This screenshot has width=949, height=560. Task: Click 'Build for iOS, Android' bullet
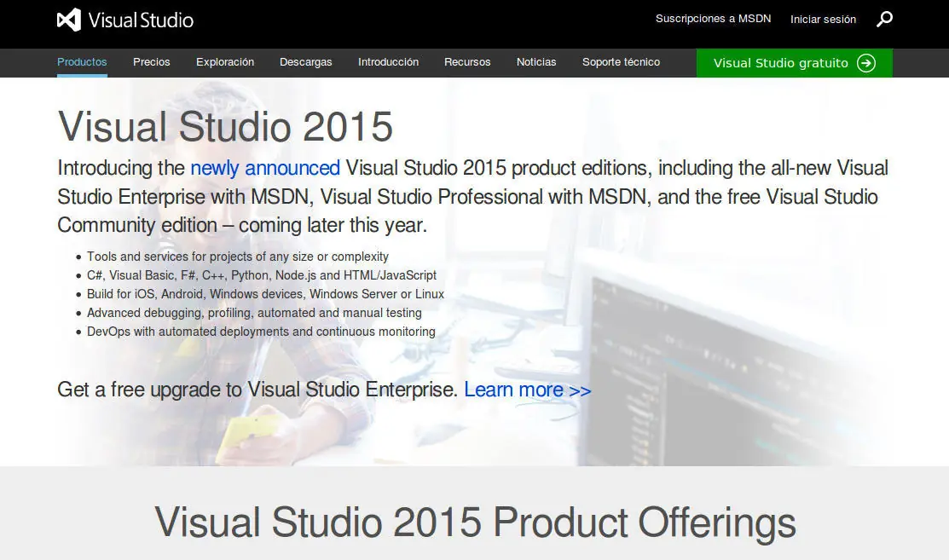click(265, 294)
